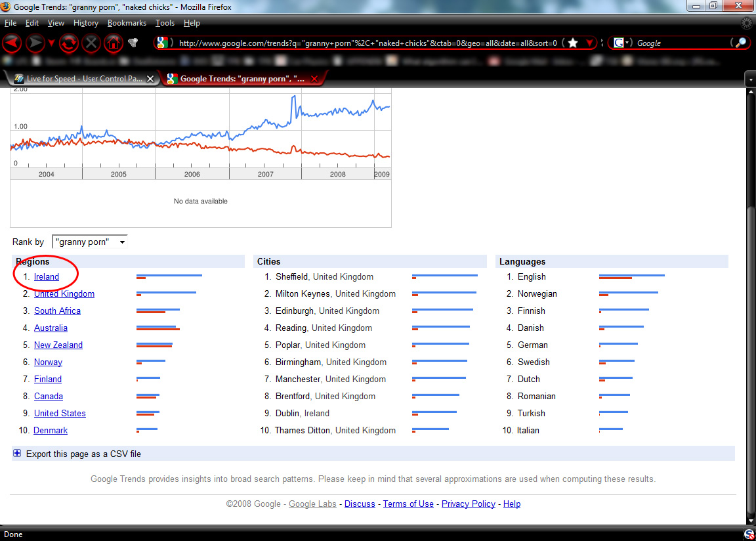Click the Help footer link

coord(512,504)
